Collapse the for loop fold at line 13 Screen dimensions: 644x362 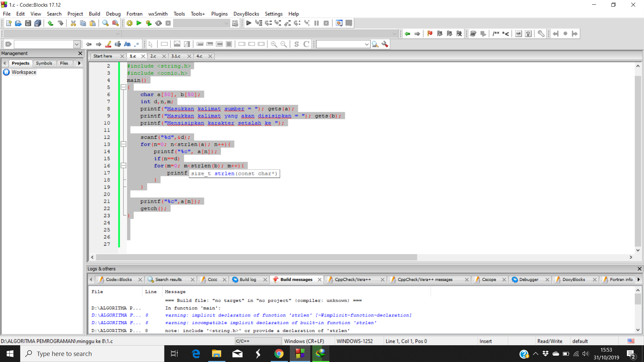[x=123, y=144]
